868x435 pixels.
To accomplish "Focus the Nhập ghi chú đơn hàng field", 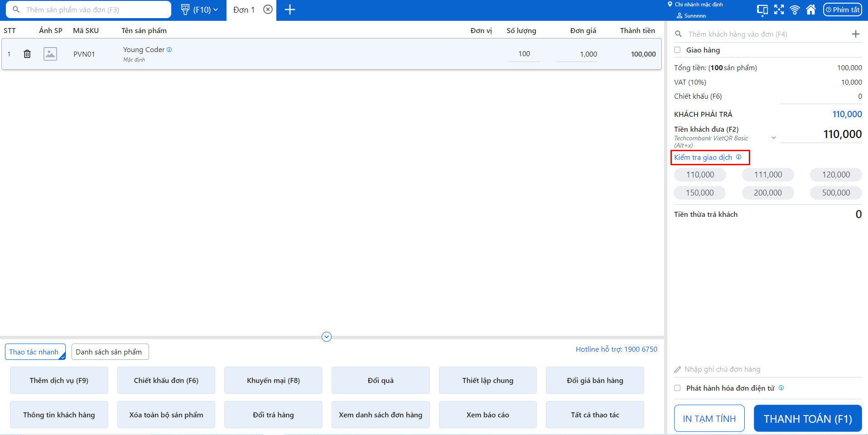I will click(772, 369).
